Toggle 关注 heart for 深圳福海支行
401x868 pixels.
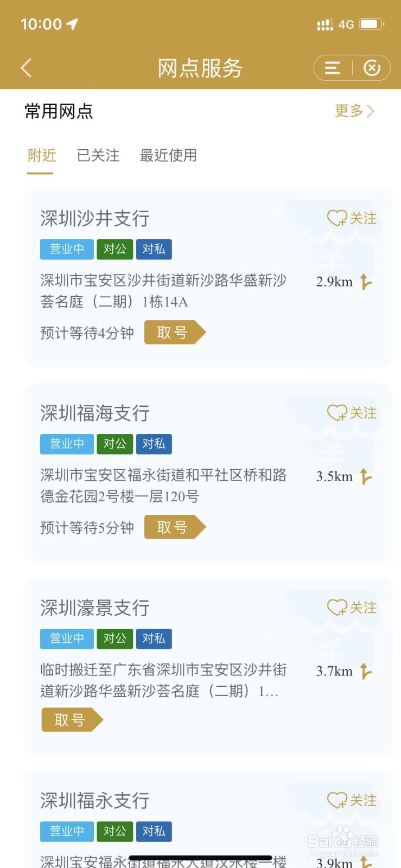(352, 413)
